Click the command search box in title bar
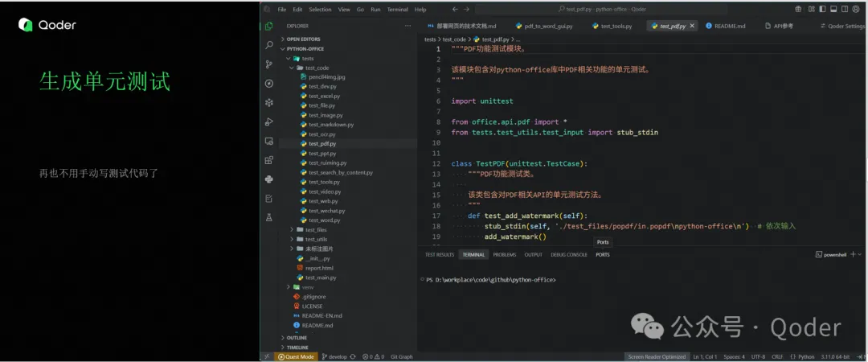The image size is (868, 362). (601, 10)
